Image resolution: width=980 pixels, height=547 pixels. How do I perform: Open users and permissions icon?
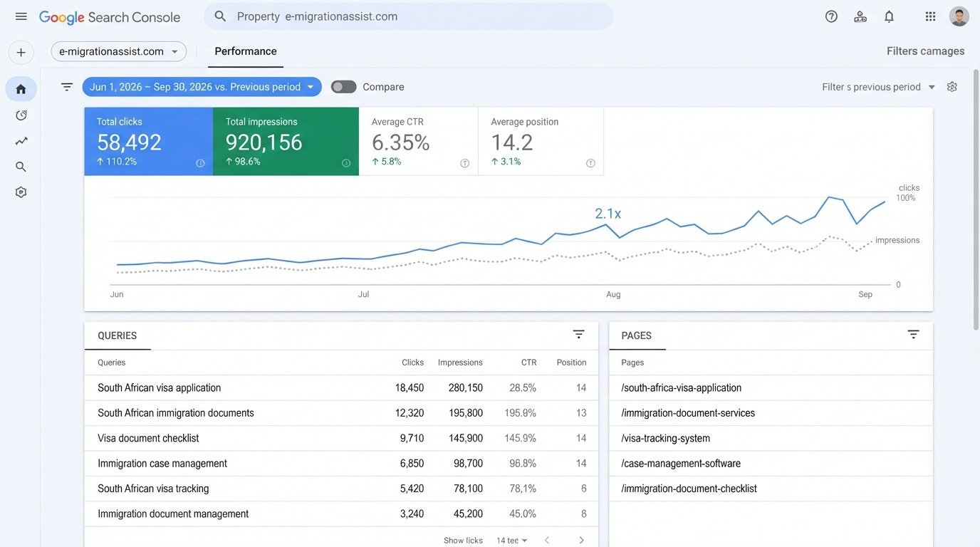(860, 16)
